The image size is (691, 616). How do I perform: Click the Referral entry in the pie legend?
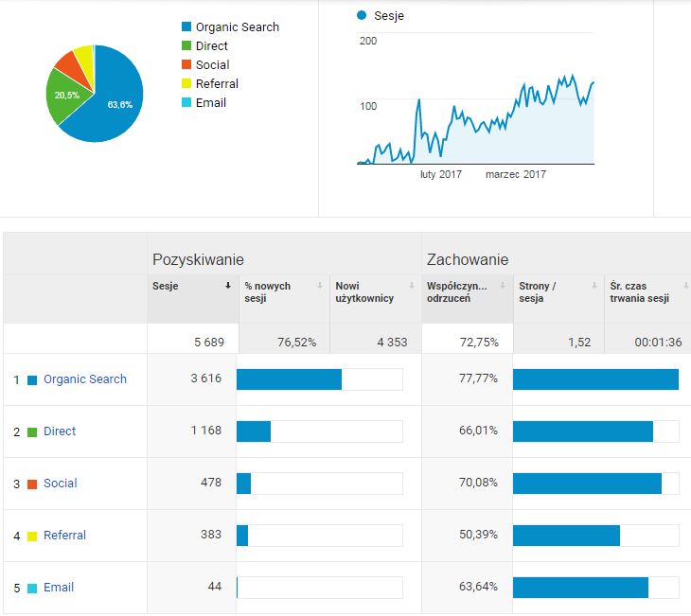coord(217,84)
